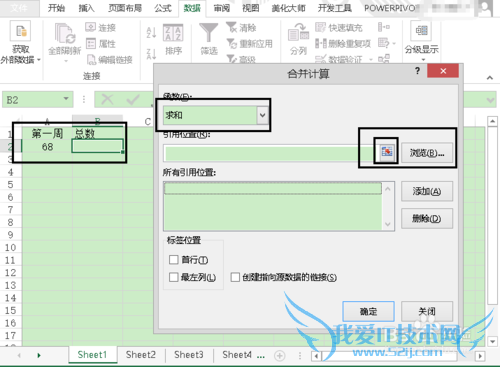Switch to the Insert tab
The width and height of the screenshot is (500, 367).
86,8
